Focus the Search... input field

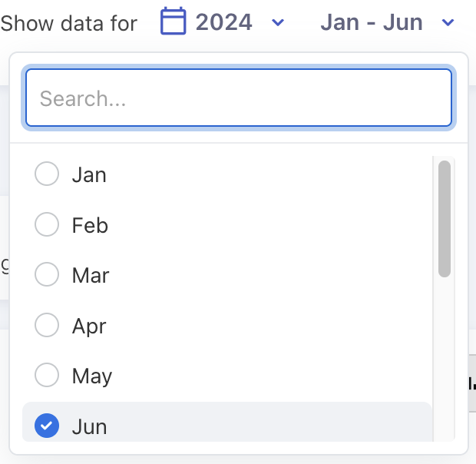coord(238,98)
